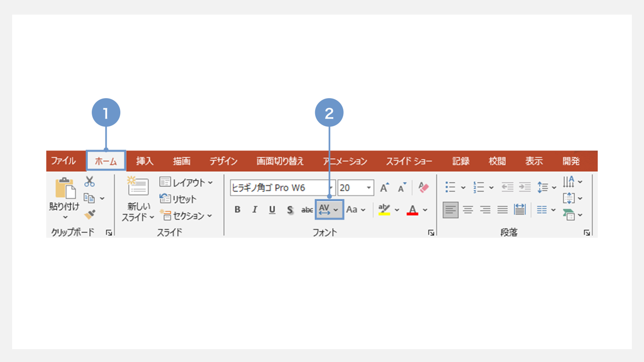644x362 pixels.
Task: Open the Aa change case menu
Action: click(x=355, y=210)
